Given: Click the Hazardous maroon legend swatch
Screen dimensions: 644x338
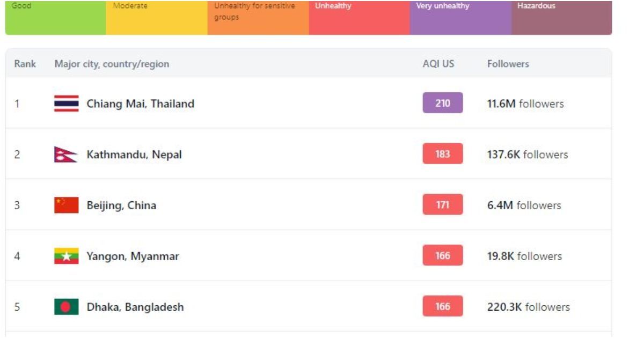Looking at the screenshot, I should (562, 18).
